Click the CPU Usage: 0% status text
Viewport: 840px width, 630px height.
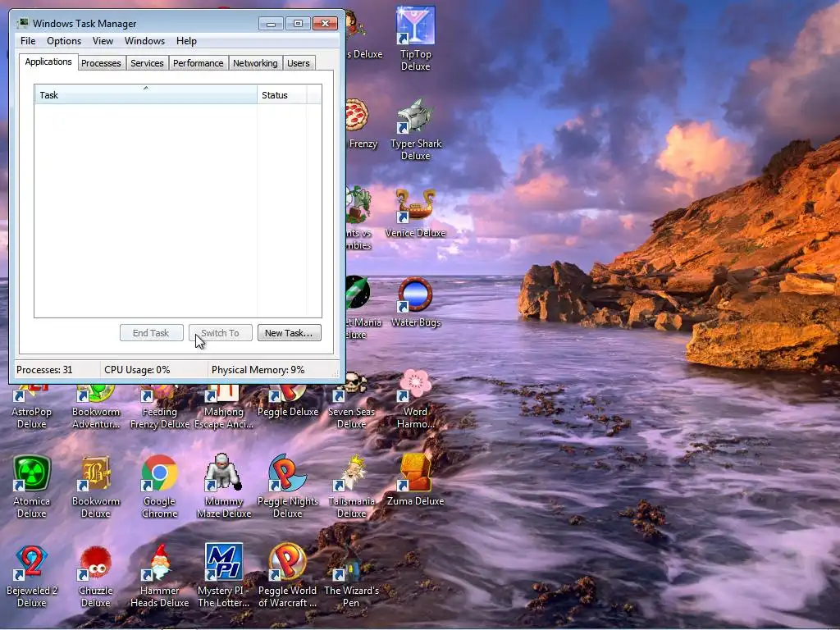[x=137, y=370]
